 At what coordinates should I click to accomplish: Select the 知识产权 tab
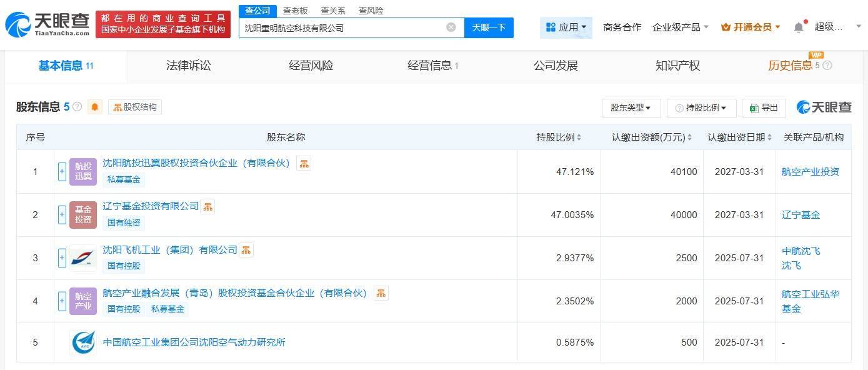(678, 66)
